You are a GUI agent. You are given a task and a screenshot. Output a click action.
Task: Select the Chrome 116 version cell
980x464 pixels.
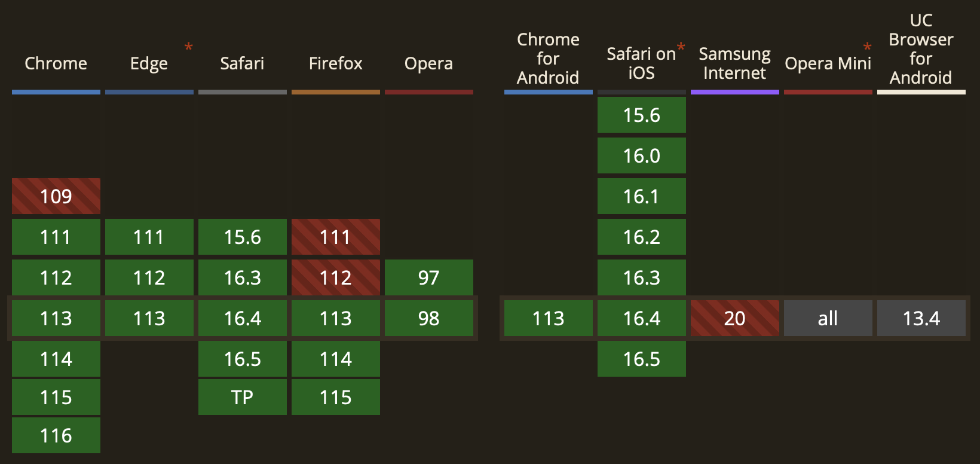point(56,435)
